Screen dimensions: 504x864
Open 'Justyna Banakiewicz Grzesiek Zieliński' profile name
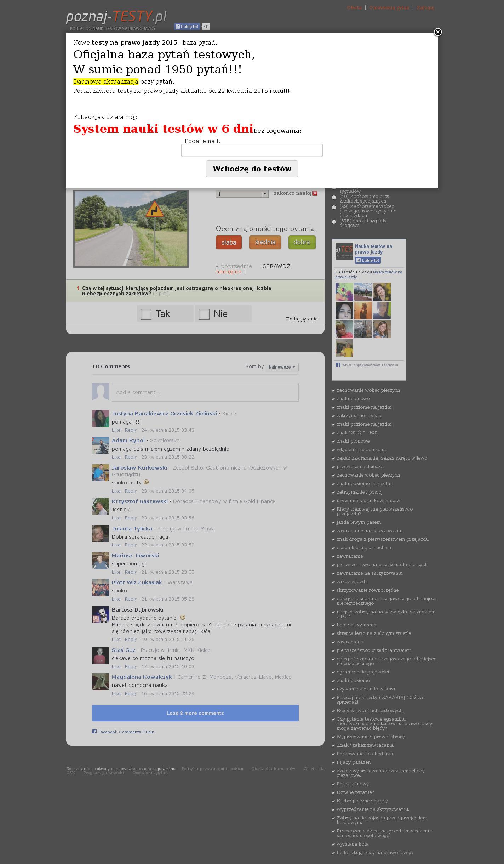[x=164, y=414]
